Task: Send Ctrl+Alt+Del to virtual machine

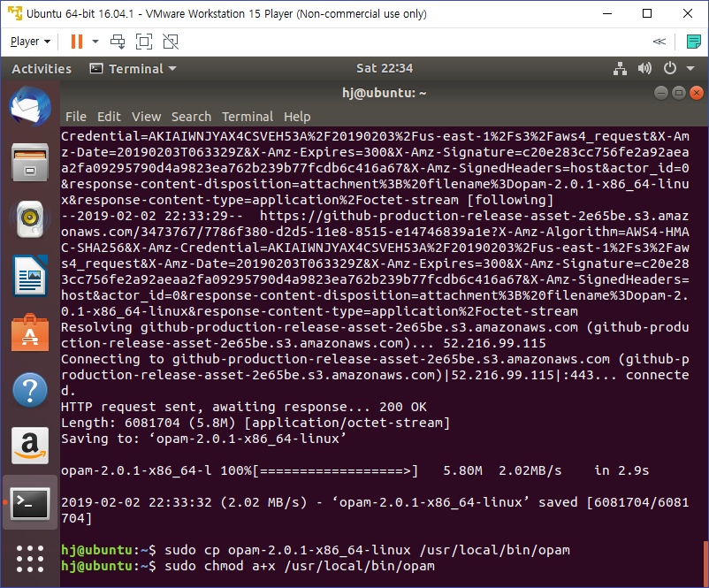Action: (x=118, y=42)
